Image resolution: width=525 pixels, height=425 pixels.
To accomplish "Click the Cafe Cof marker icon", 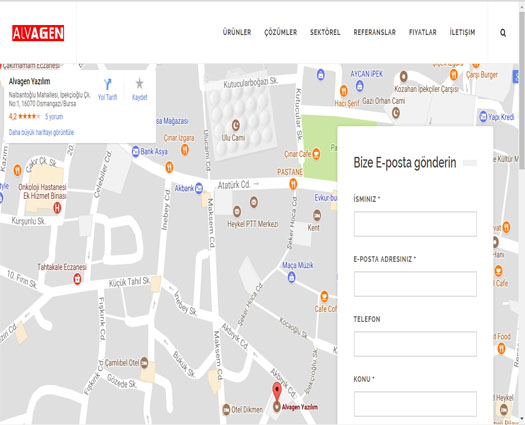I will (324, 296).
